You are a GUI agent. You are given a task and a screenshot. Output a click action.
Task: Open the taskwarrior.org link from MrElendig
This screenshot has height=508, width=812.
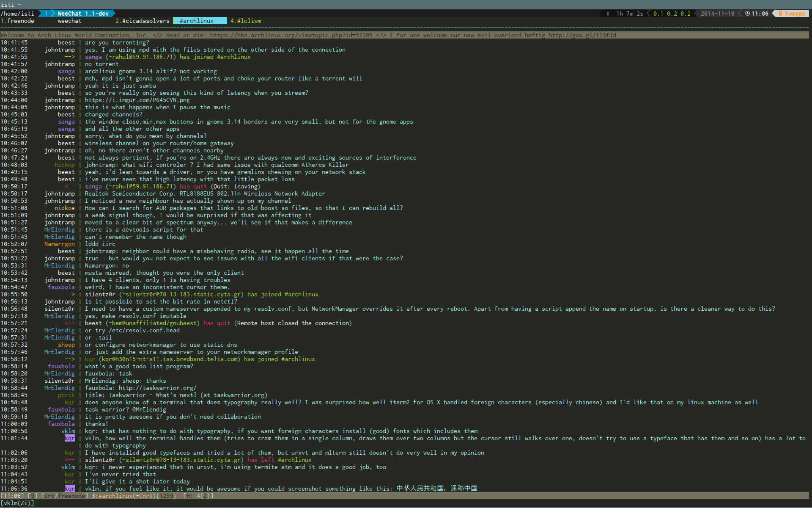click(x=158, y=388)
